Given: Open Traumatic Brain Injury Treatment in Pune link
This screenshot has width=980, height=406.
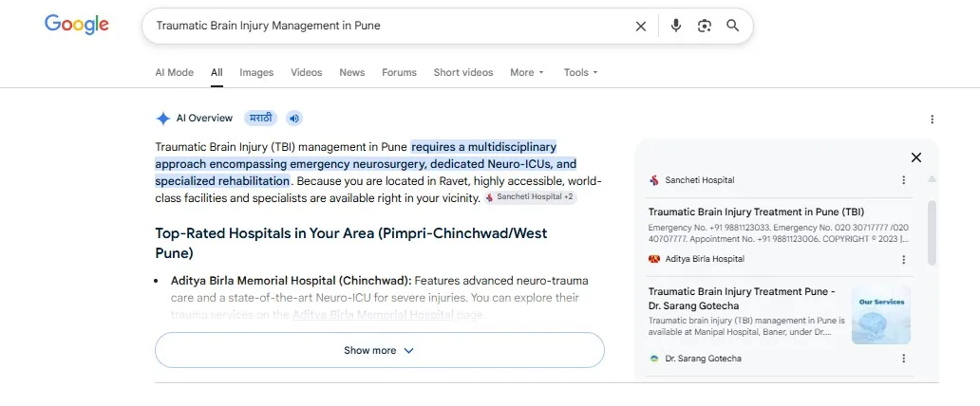Looking at the screenshot, I should click(x=756, y=212).
